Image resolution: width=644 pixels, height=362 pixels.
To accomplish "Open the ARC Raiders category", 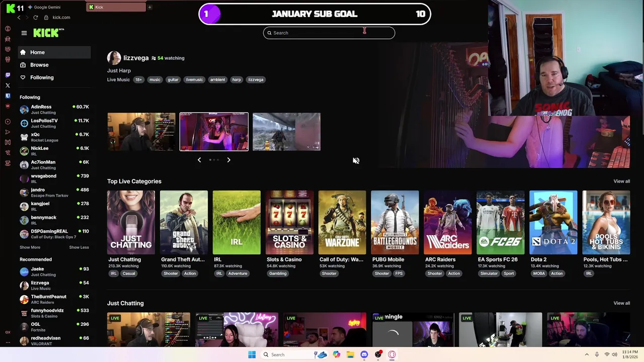I will click(448, 222).
